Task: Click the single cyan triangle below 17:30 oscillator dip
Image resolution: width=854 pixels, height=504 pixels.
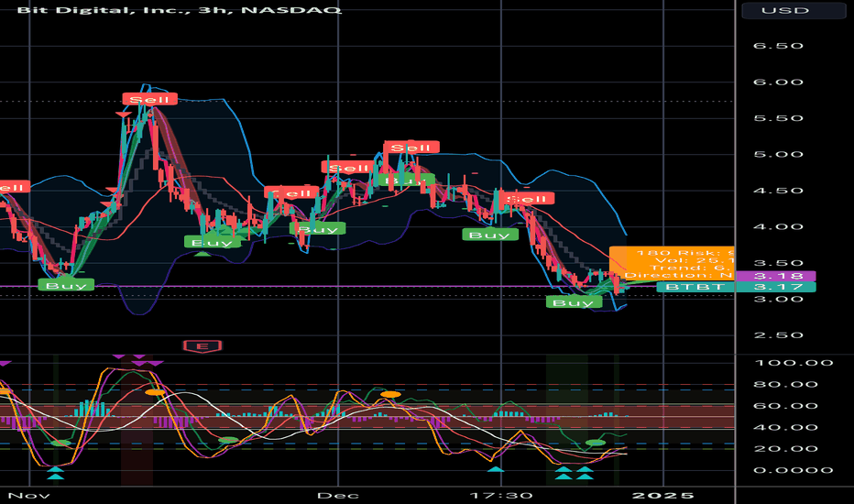Action: [496, 468]
